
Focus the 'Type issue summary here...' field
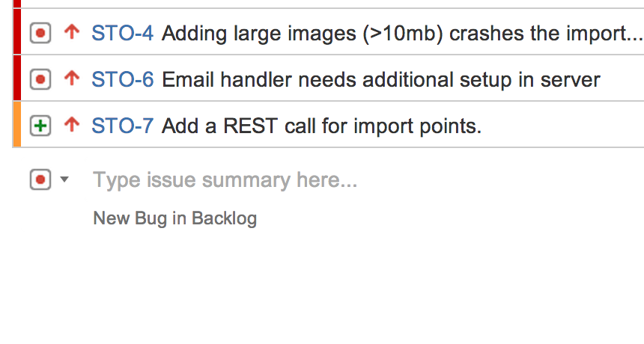(x=225, y=179)
